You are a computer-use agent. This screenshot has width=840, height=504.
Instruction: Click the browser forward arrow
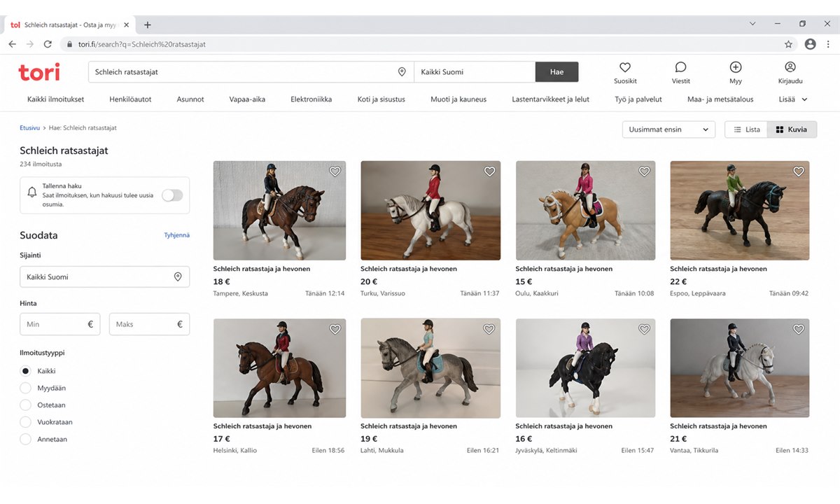[x=30, y=44]
